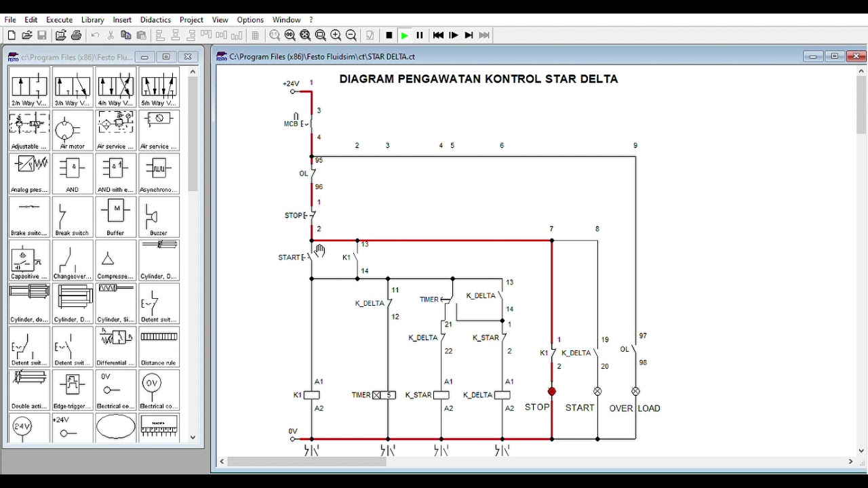Pick the Distance rule component

point(159,348)
